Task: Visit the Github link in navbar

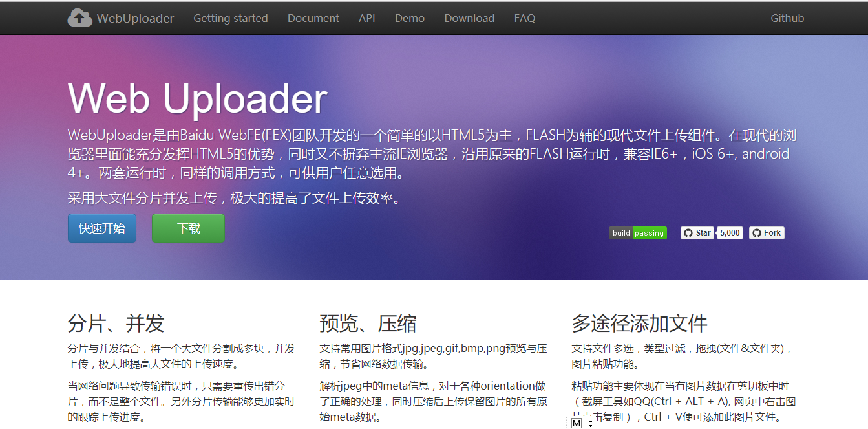Action: tap(787, 18)
